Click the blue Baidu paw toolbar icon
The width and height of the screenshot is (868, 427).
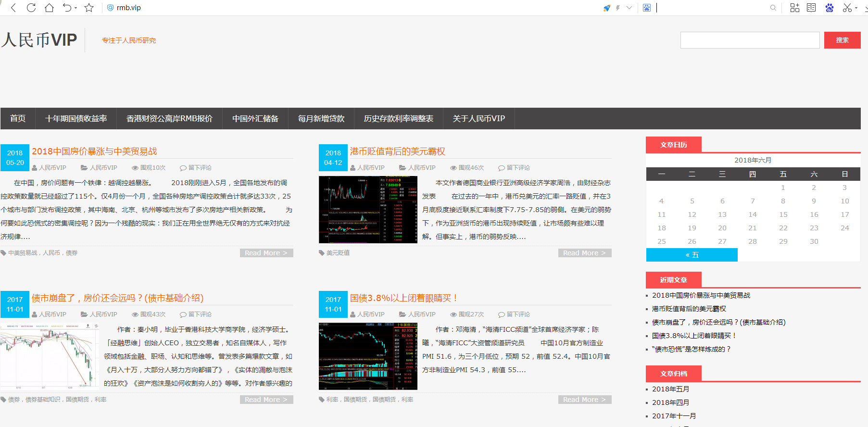pyautogui.click(x=830, y=8)
